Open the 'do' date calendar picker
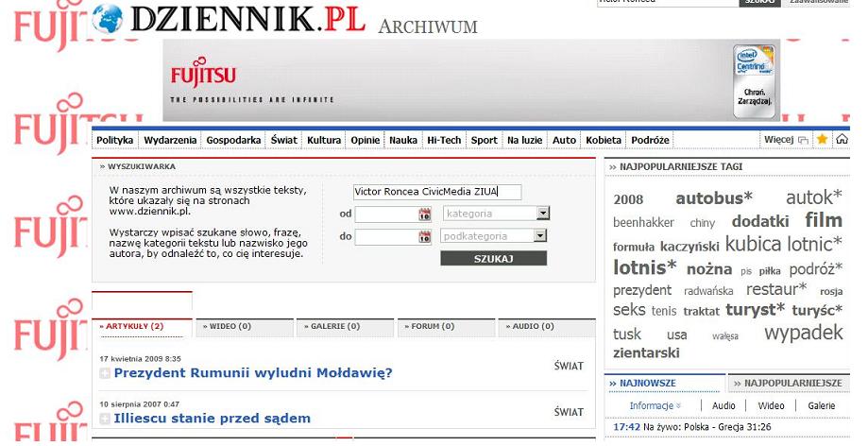This screenshot has height=446, width=868. click(425, 236)
